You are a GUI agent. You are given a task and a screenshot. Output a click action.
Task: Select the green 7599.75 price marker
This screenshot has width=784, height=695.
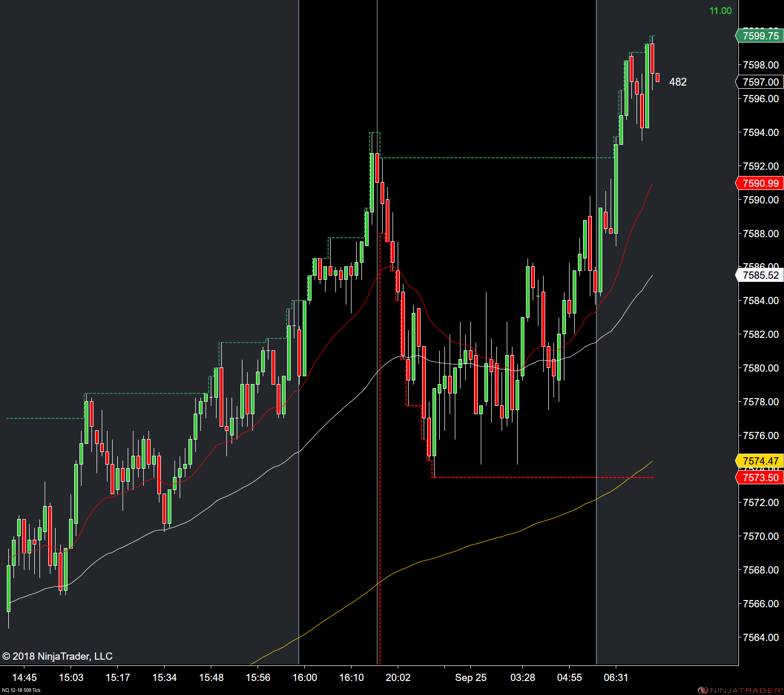(760, 36)
